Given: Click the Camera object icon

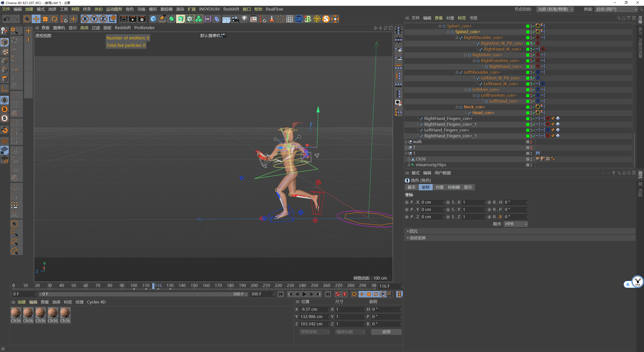Looking at the screenshot, I should [x=235, y=19].
